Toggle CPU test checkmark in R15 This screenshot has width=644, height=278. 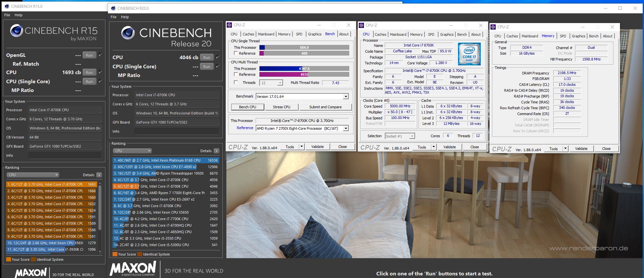100,72
